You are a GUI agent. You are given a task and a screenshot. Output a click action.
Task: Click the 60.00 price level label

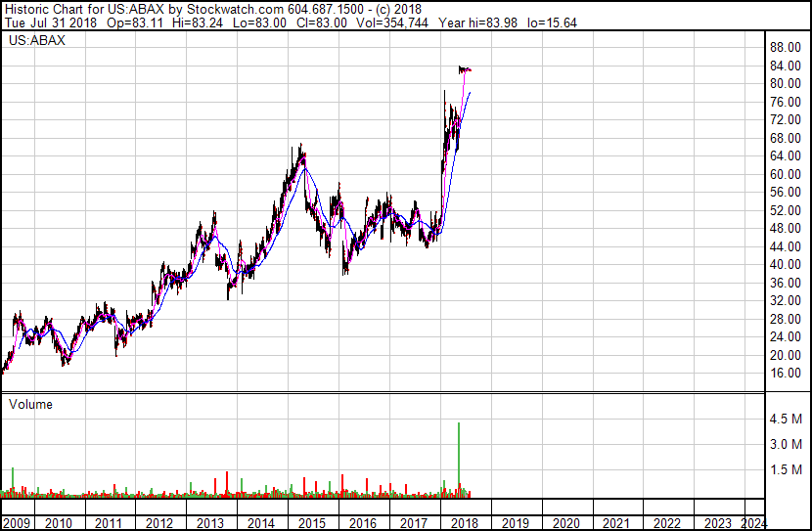(785, 174)
